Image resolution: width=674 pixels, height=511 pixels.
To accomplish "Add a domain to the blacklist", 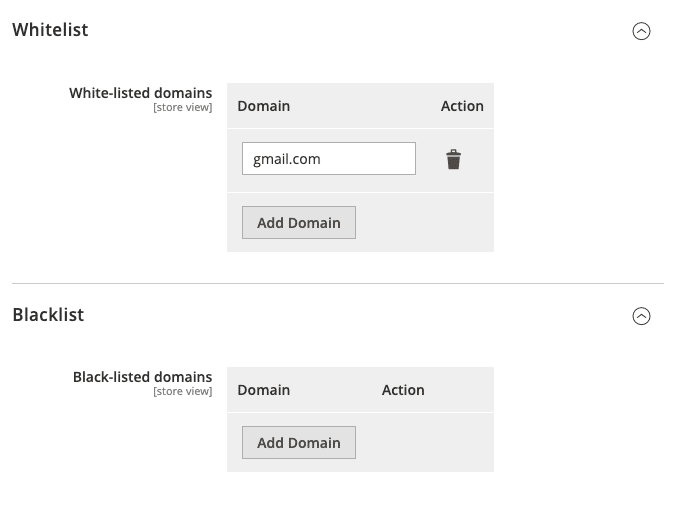I will click(x=298, y=442).
